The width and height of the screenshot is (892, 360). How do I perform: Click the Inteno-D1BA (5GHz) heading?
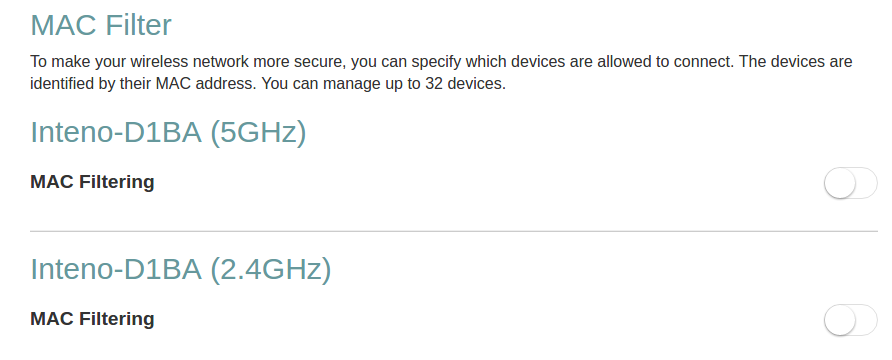coord(168,132)
